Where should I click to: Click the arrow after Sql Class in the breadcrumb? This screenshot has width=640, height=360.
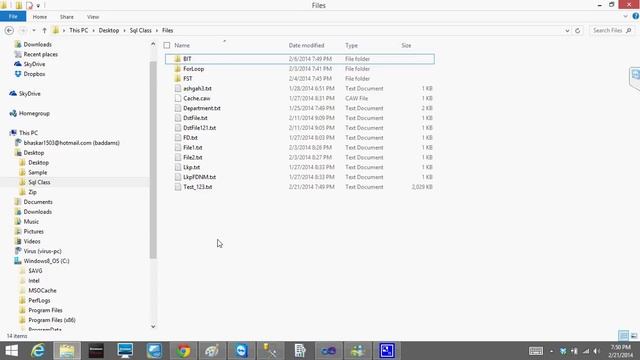[157, 31]
